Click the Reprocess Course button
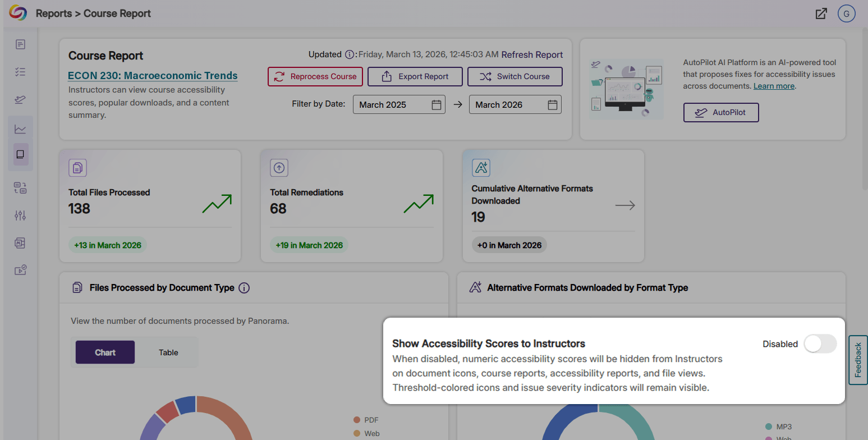868x440 pixels. coord(315,77)
